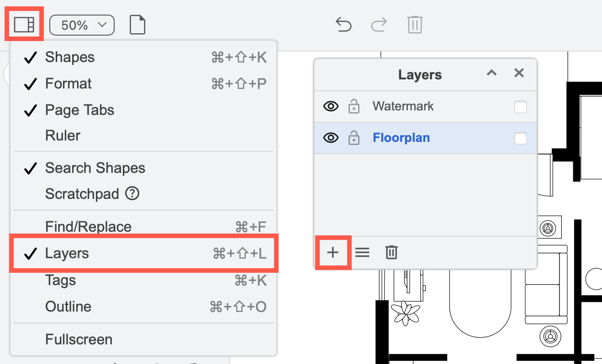Viewport: 602px width, 364px height.
Task: Open layer options via hamburger icon
Action: point(362,252)
